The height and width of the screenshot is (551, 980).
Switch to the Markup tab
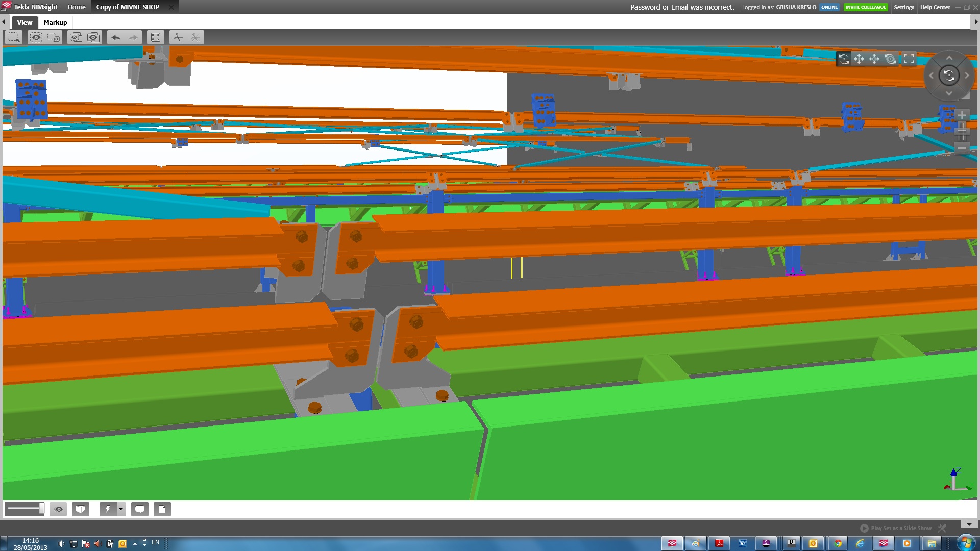click(x=55, y=22)
